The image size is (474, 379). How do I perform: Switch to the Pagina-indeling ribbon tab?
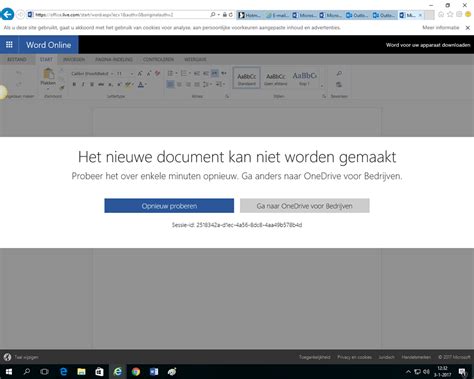114,59
